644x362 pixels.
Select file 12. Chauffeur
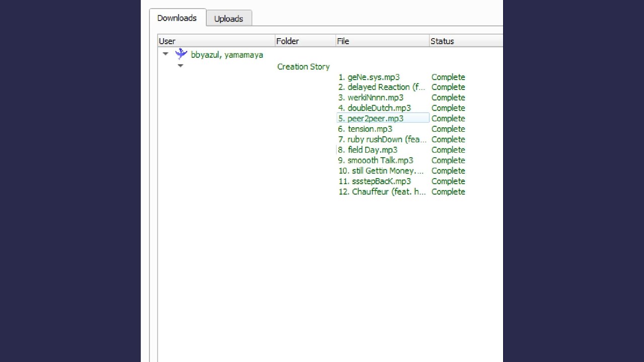[x=382, y=192]
